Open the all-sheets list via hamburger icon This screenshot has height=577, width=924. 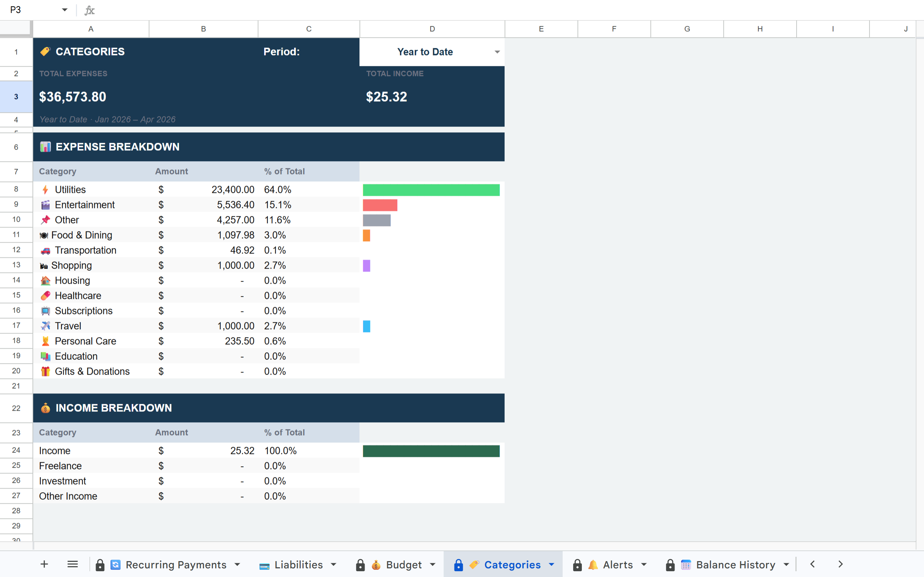click(72, 564)
